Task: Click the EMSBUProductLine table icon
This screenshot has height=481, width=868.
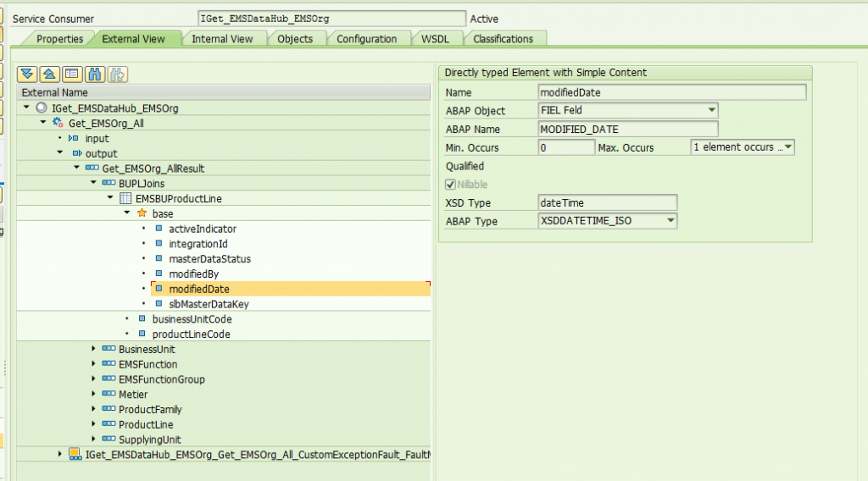Action: click(x=125, y=198)
